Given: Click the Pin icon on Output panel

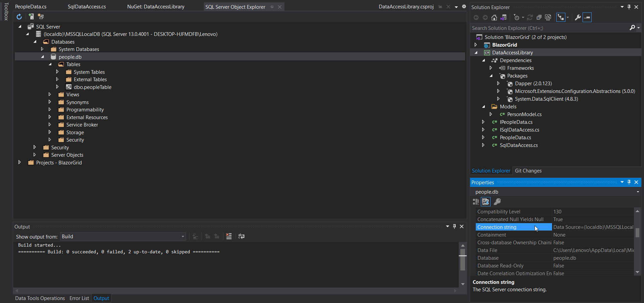Looking at the screenshot, I should point(454,226).
